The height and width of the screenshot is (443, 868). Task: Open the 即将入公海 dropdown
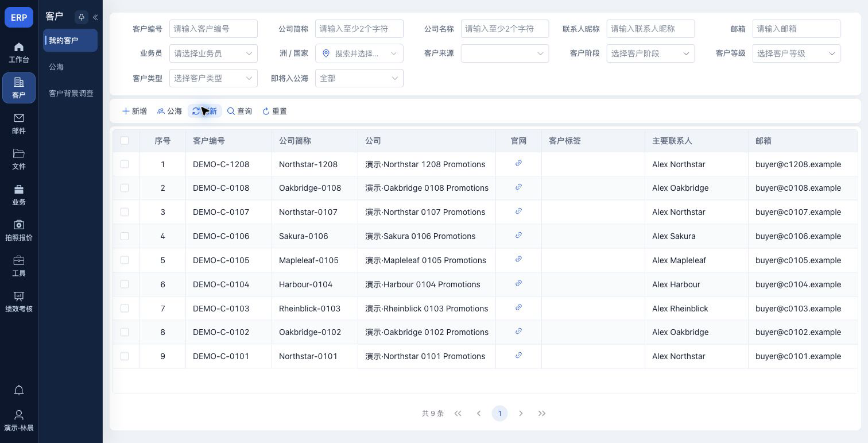click(x=359, y=78)
